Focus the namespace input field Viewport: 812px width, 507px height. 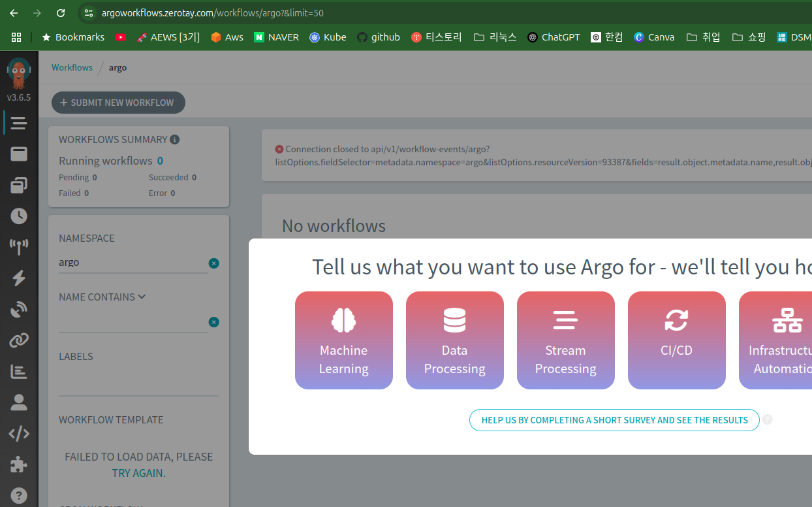tap(133, 263)
